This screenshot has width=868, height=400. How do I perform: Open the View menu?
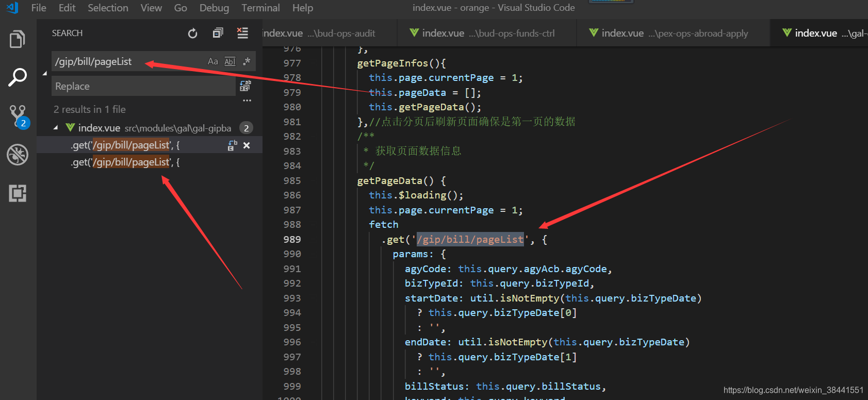(x=151, y=8)
